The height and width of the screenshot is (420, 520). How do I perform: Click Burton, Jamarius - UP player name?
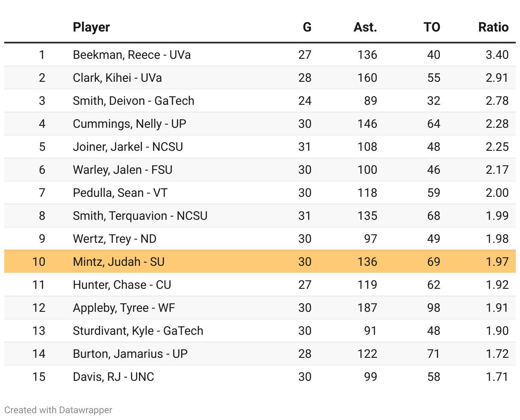(130, 354)
